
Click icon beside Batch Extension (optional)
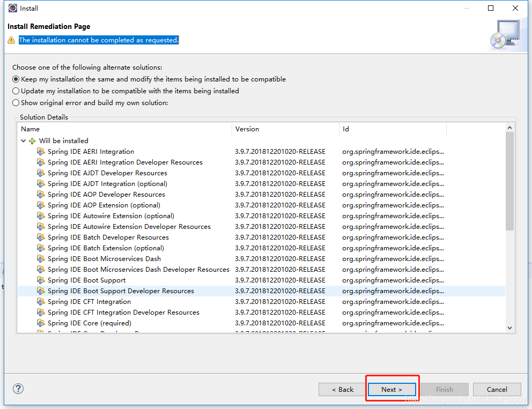pyautogui.click(x=41, y=248)
